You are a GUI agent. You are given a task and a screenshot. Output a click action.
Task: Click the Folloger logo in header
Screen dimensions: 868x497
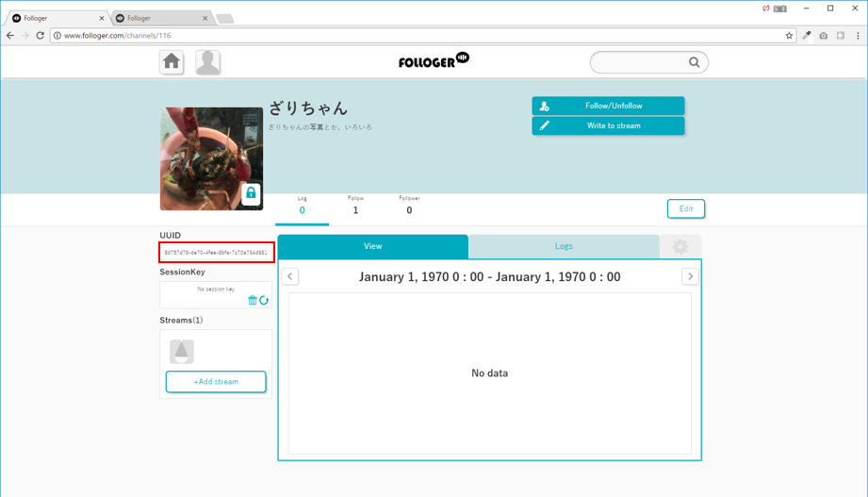(x=434, y=60)
